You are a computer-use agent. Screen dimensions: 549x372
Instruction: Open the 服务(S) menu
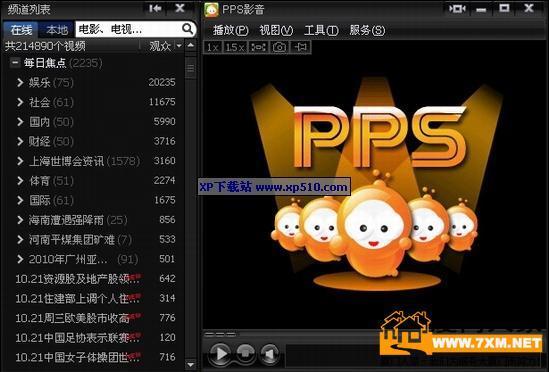[367, 30]
